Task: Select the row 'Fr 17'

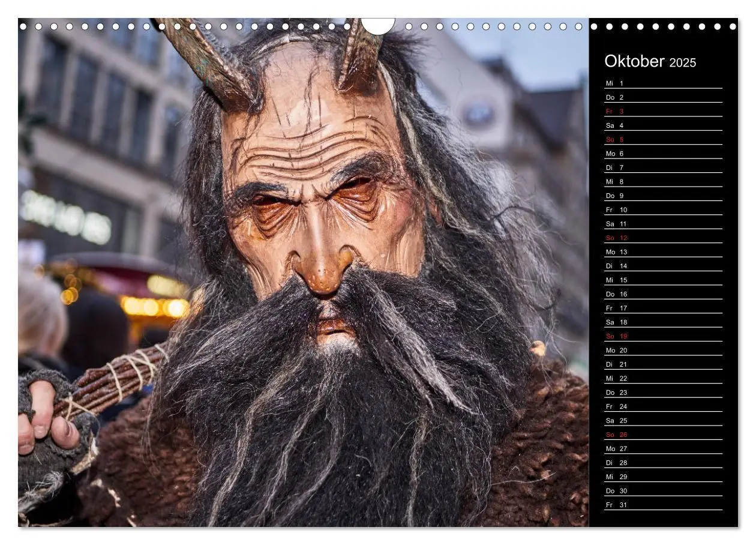Action: tap(663, 308)
